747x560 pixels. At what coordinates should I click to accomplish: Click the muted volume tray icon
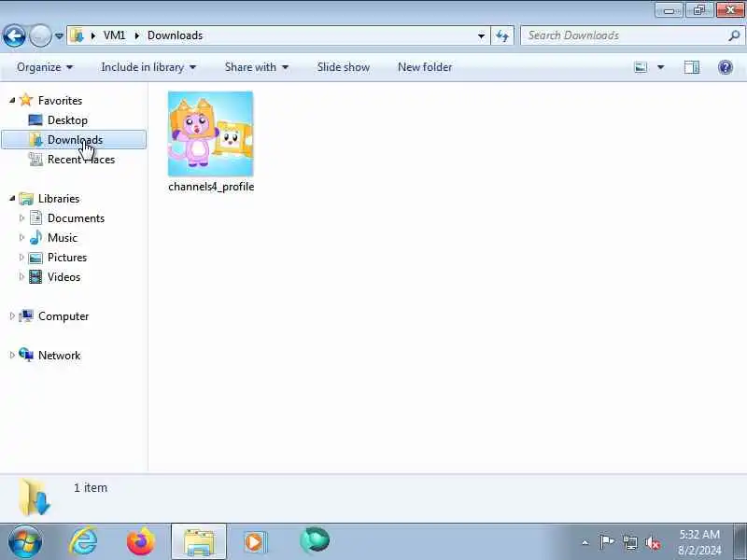tap(653, 542)
